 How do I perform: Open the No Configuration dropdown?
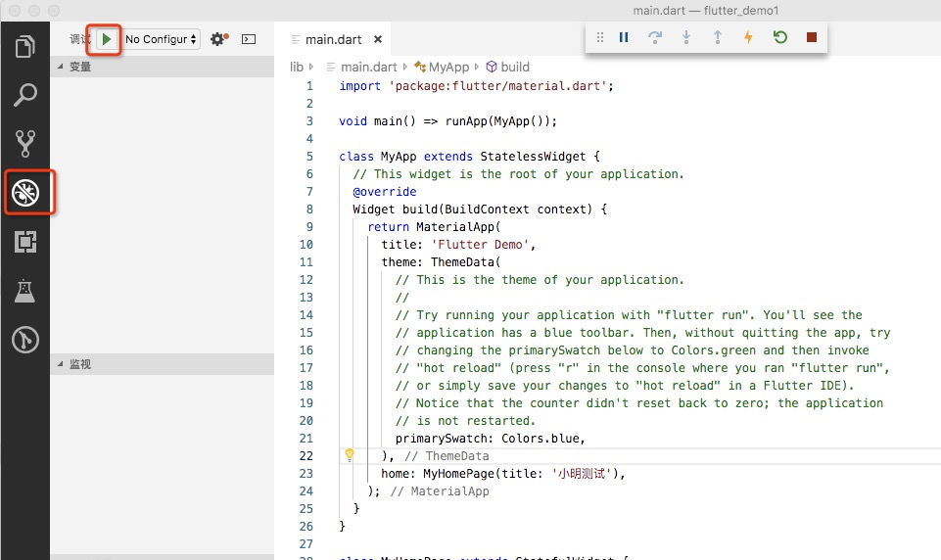(161, 39)
